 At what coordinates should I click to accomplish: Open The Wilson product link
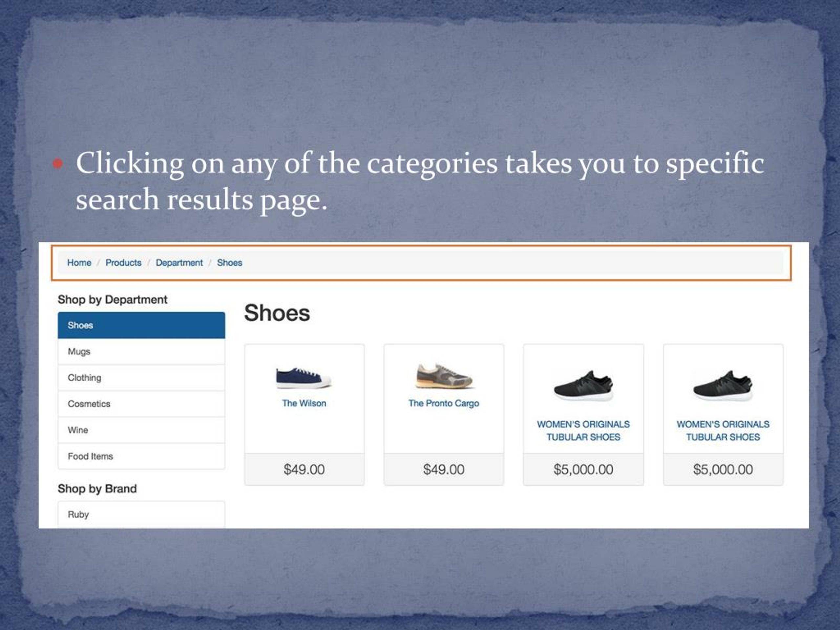304,403
